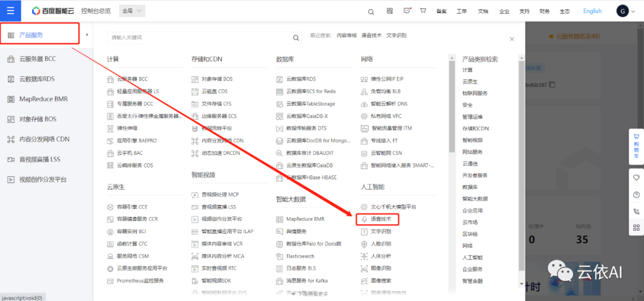Open 购物车 floating side button
This screenshot has height=301, width=644.
point(636,146)
